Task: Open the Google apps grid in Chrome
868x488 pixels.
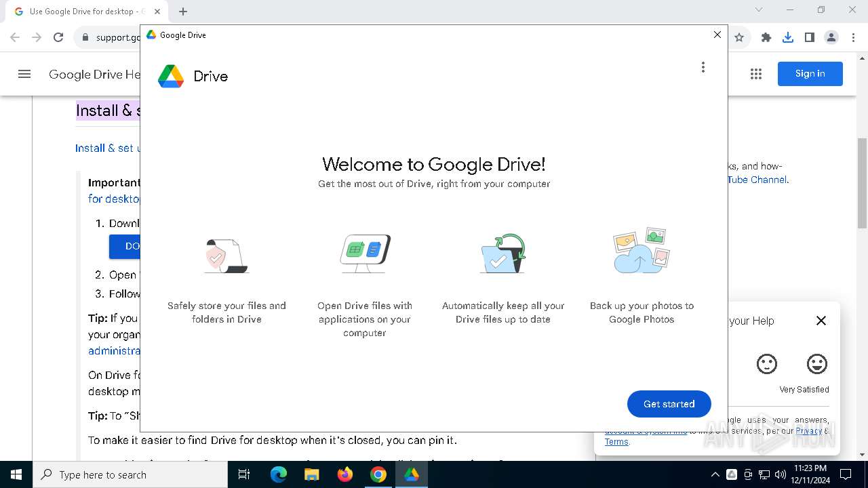Action: tap(756, 74)
